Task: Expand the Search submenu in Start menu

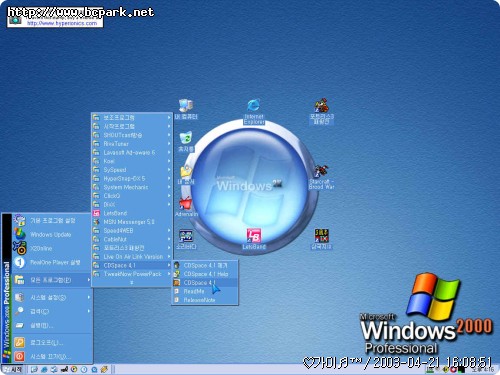Action: pyautogui.click(x=52, y=311)
